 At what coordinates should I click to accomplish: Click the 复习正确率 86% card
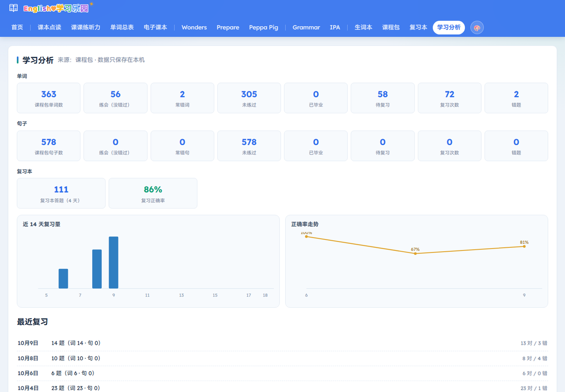pyautogui.click(x=153, y=193)
